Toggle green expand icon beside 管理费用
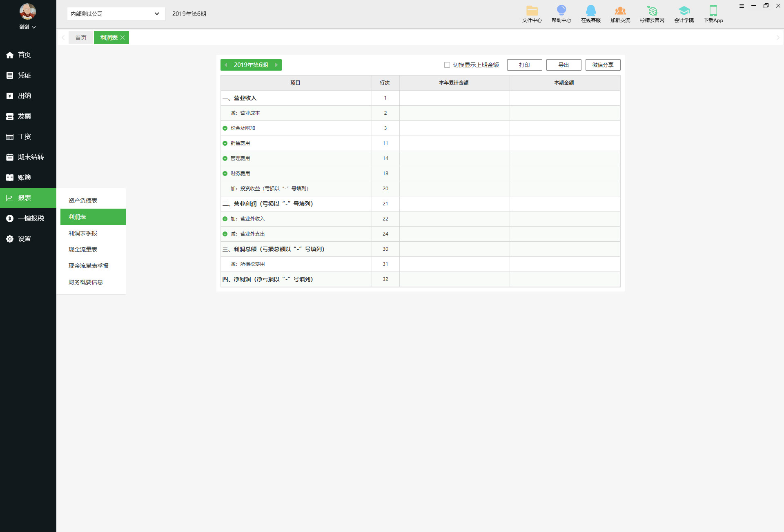Viewport: 784px width, 532px height. pos(225,158)
